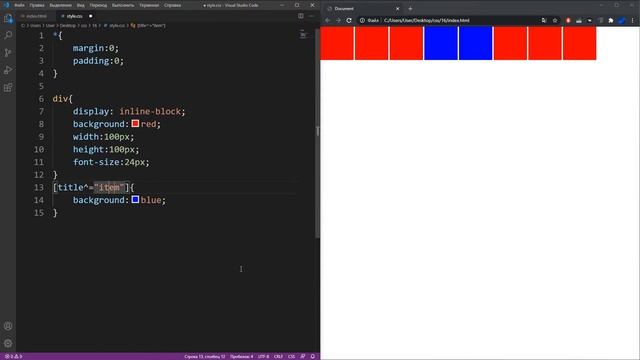
Task: Open editor More Actions ellipsis
Action: (x=312, y=16)
